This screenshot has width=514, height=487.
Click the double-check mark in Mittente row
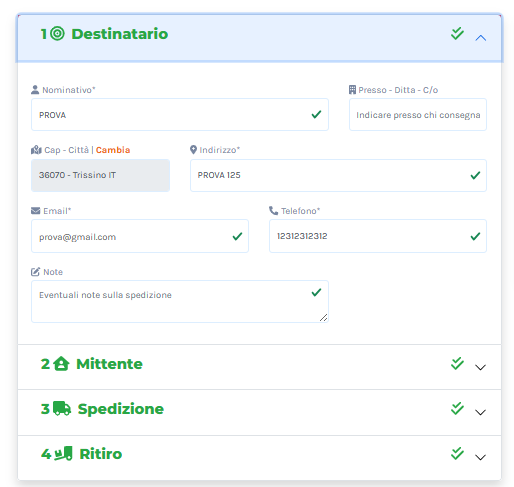pos(457,364)
